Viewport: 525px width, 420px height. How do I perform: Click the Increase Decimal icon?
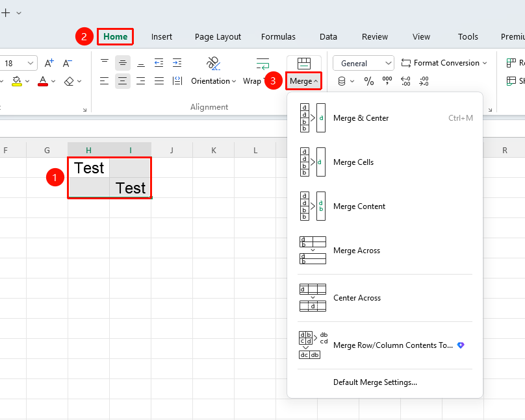point(405,81)
